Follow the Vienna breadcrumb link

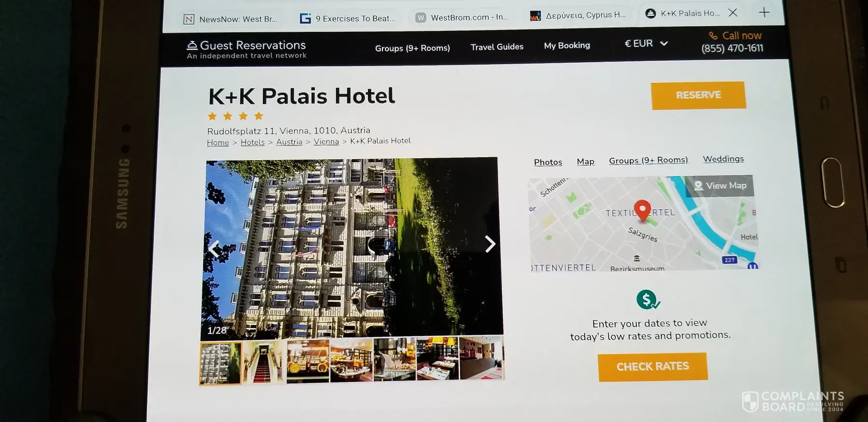click(326, 142)
